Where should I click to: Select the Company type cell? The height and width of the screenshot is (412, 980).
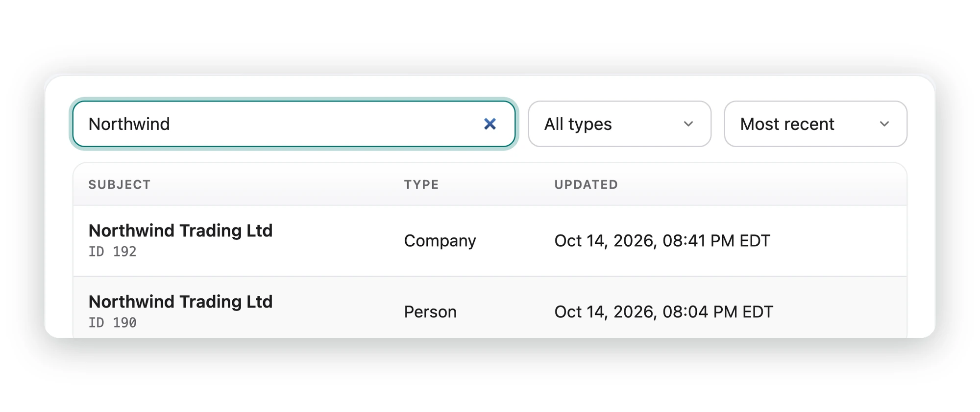(x=440, y=241)
